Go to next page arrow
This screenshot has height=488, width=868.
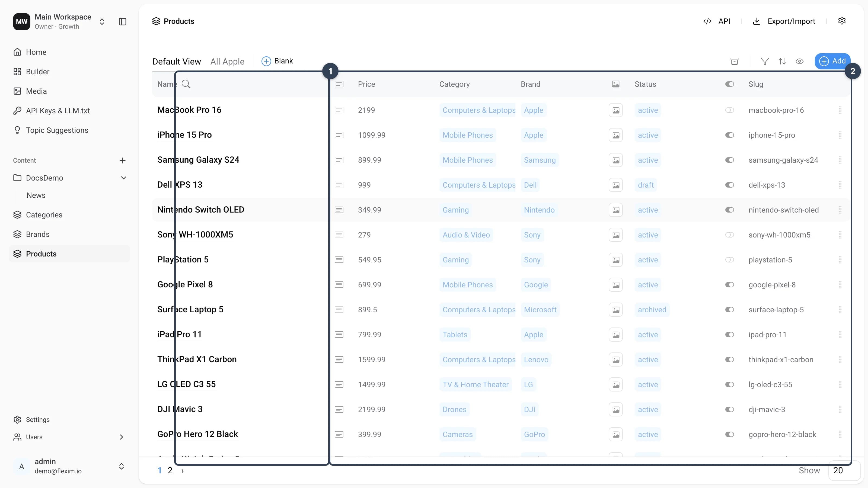(183, 471)
